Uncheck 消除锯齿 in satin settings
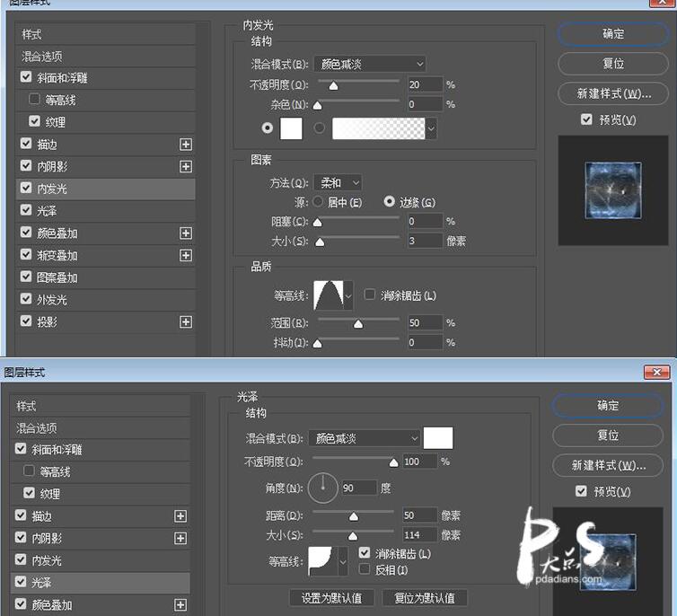This screenshot has width=677, height=616. 365,552
